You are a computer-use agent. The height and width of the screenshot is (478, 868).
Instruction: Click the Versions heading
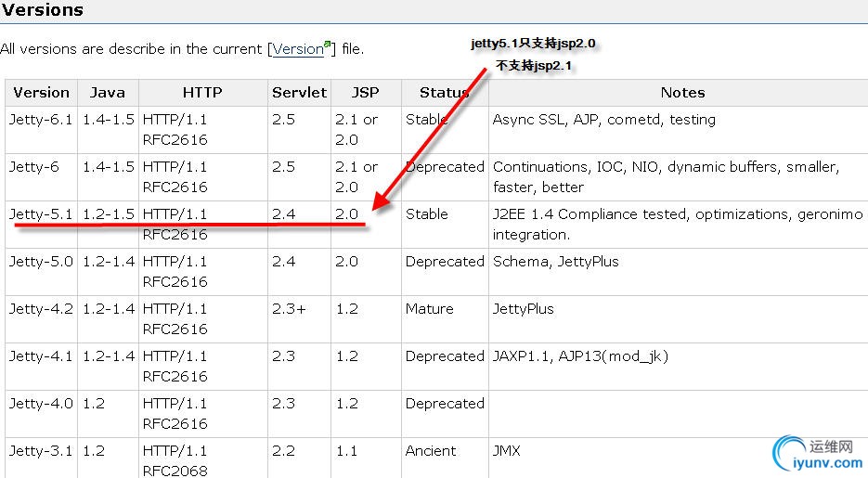pyautogui.click(x=43, y=10)
